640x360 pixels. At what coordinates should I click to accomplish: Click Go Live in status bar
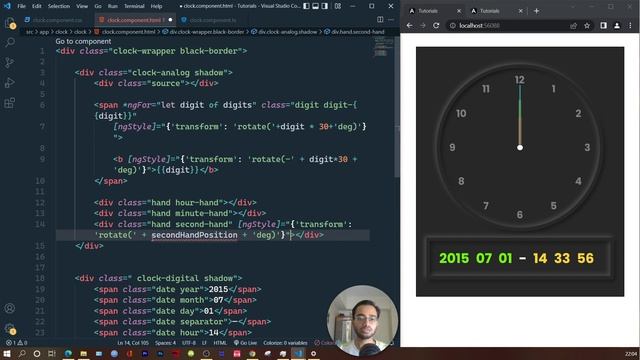(x=245, y=343)
